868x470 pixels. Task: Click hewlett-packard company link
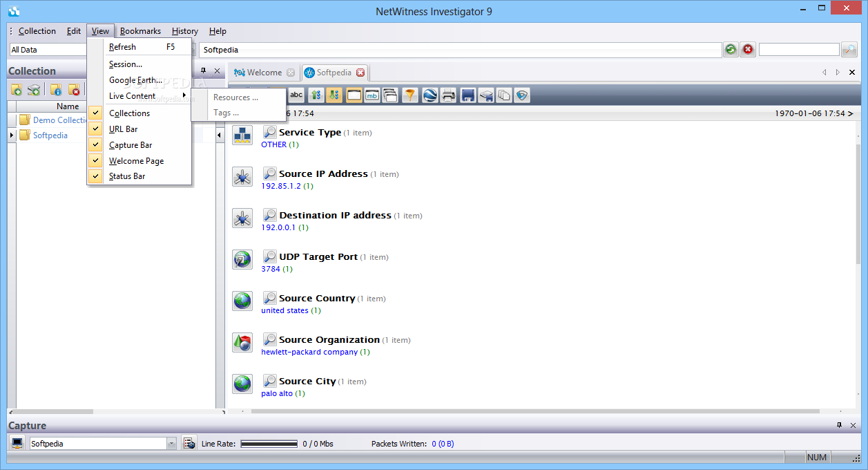tap(309, 352)
